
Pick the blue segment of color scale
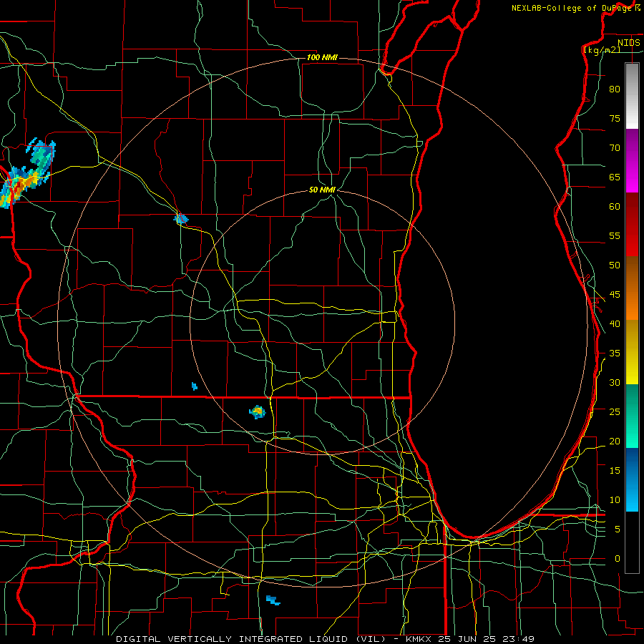click(632, 479)
